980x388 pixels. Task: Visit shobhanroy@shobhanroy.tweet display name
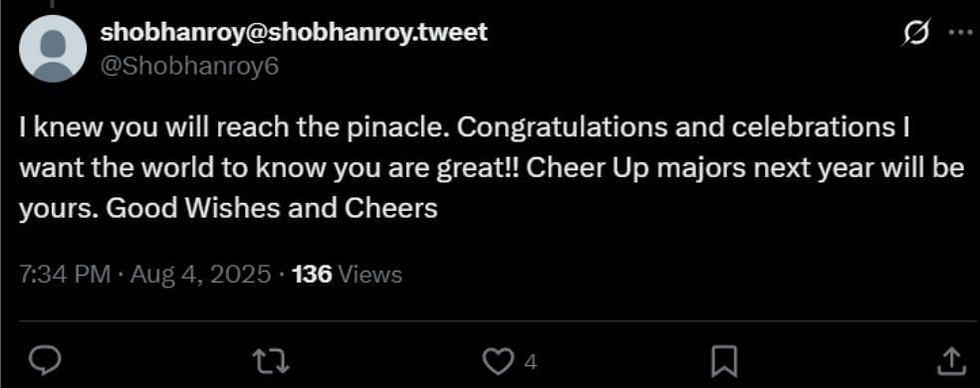click(x=293, y=32)
